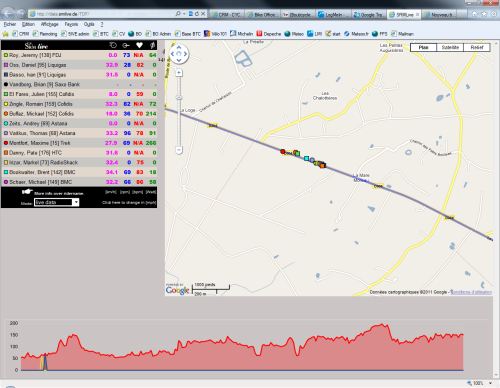This screenshot has height=388, width=500.
Task: Open the address bar search dropdown arrow
Action: pos(184,14)
